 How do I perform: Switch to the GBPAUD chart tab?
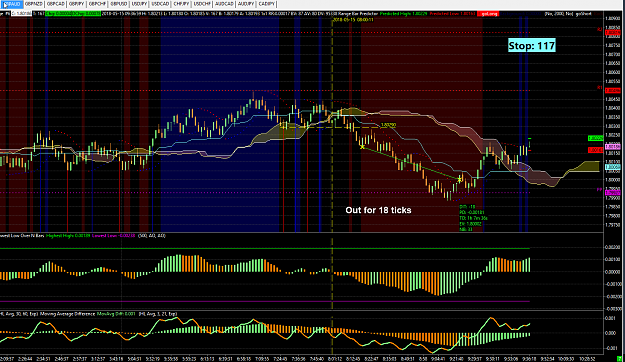(11, 4)
